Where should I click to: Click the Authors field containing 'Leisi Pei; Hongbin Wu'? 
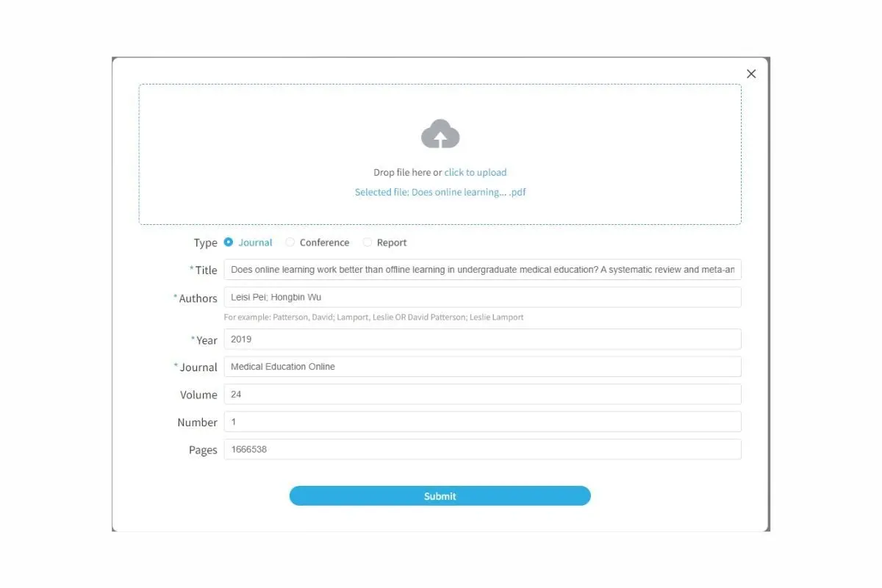(482, 297)
